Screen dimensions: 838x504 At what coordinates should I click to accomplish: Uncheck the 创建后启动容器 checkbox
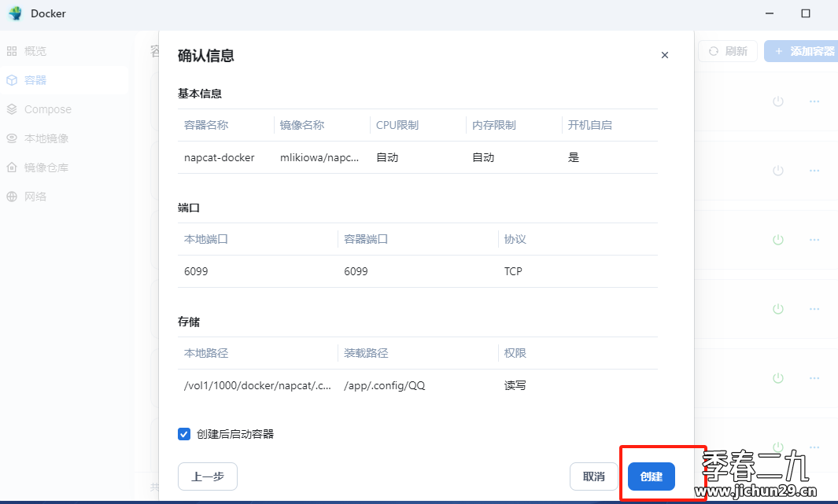tap(183, 433)
